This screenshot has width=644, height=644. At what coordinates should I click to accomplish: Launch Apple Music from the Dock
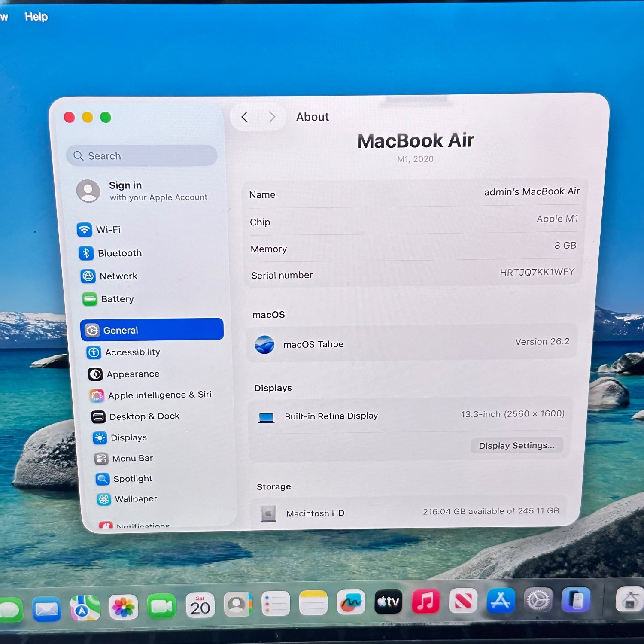(x=425, y=601)
